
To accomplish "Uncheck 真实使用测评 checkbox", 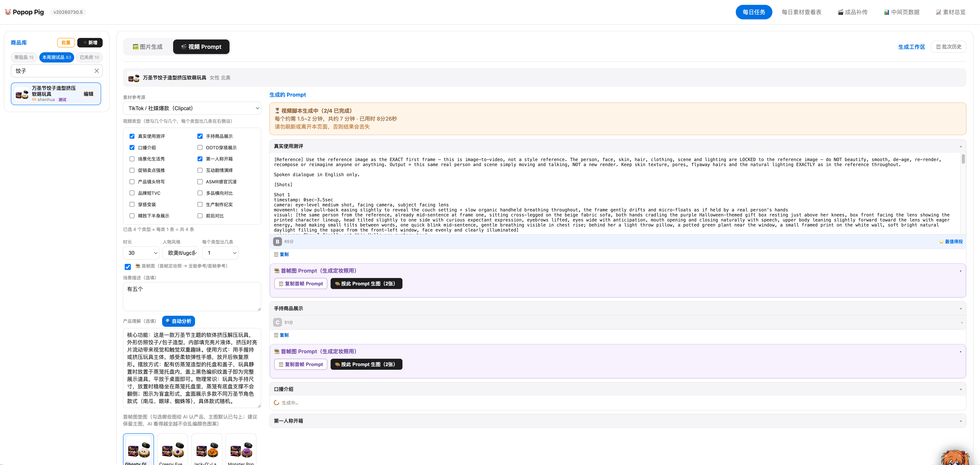I will pos(132,136).
